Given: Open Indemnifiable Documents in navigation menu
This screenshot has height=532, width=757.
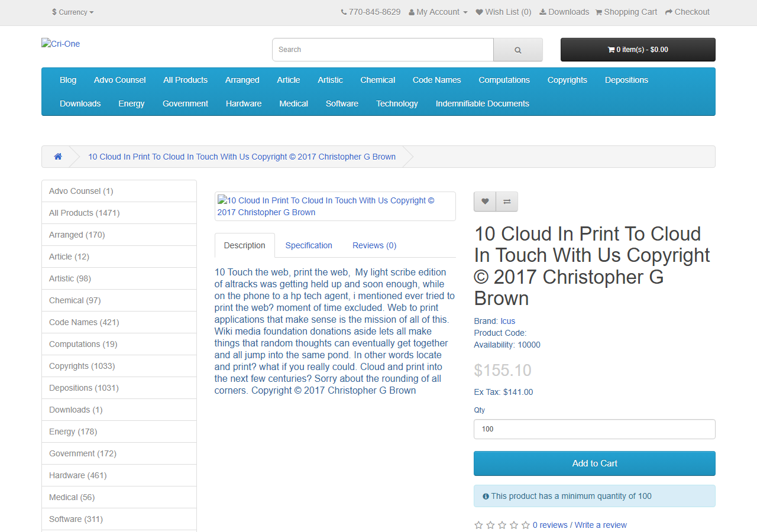Looking at the screenshot, I should [x=483, y=103].
